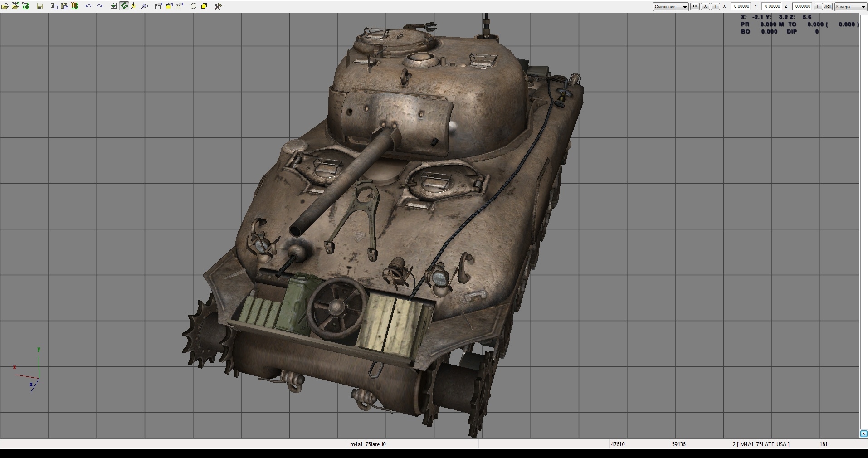This screenshot has height=458, width=868.
Task: Click the 1 button
Action: (x=715, y=6)
